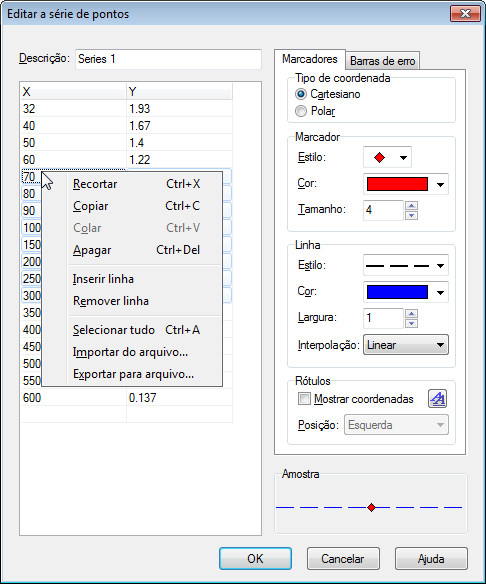Click the Cancelar button
This screenshot has width=486, height=584.
[x=343, y=558]
